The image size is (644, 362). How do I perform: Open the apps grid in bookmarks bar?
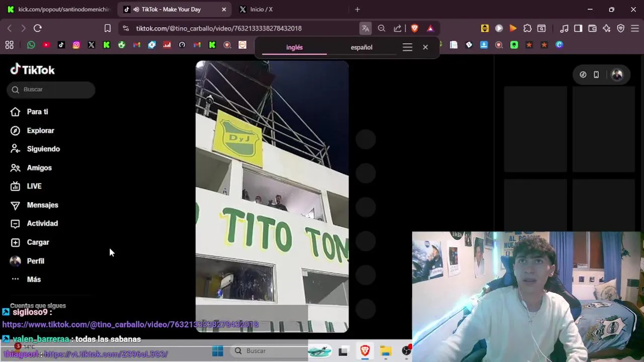point(9,45)
